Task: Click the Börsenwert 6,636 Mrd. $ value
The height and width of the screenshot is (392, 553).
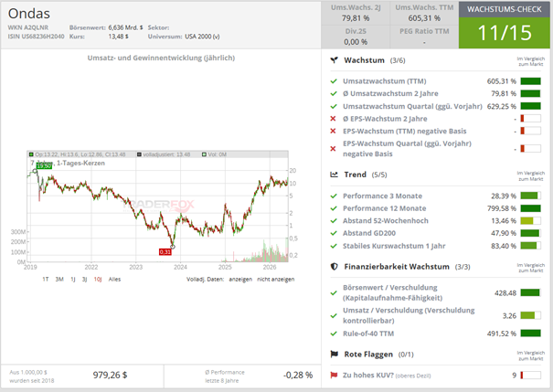Action: [125, 27]
